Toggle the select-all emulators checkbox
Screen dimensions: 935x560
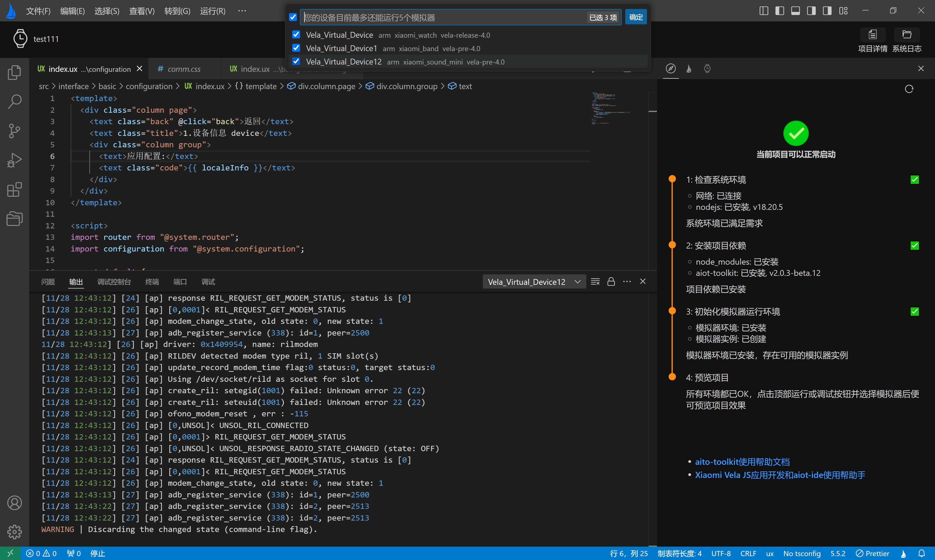pos(293,17)
